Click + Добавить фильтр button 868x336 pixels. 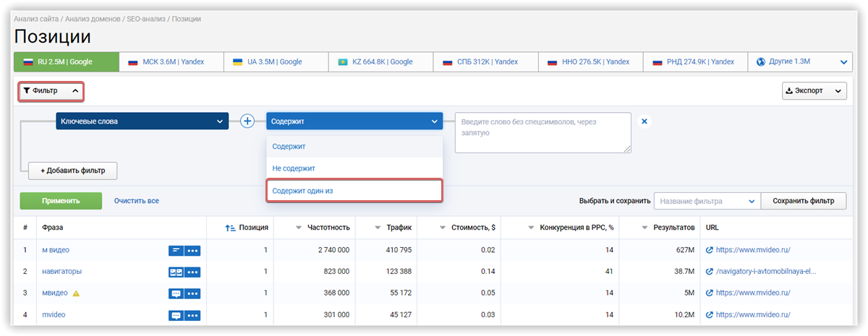click(x=72, y=171)
